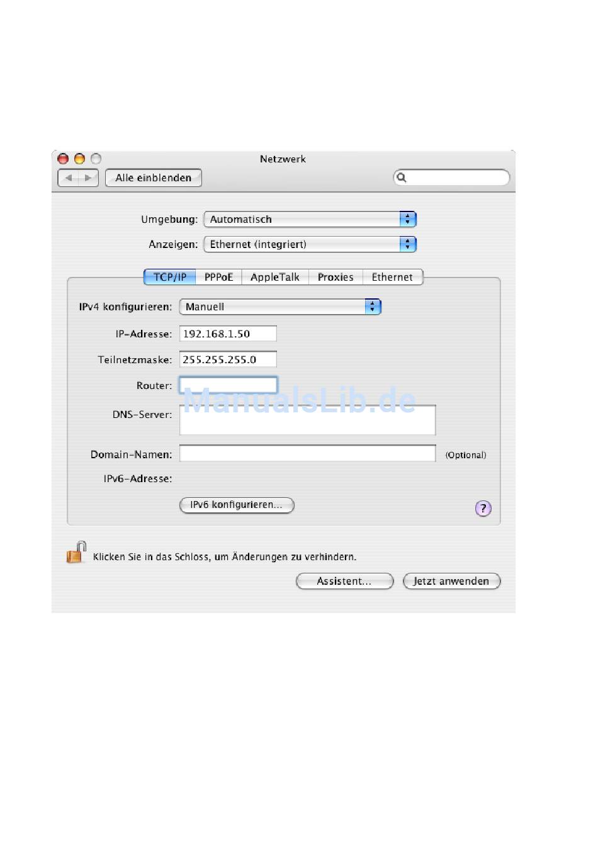Switch to the TCP/IP tab
This screenshot has width=598, height=868.
(170, 277)
